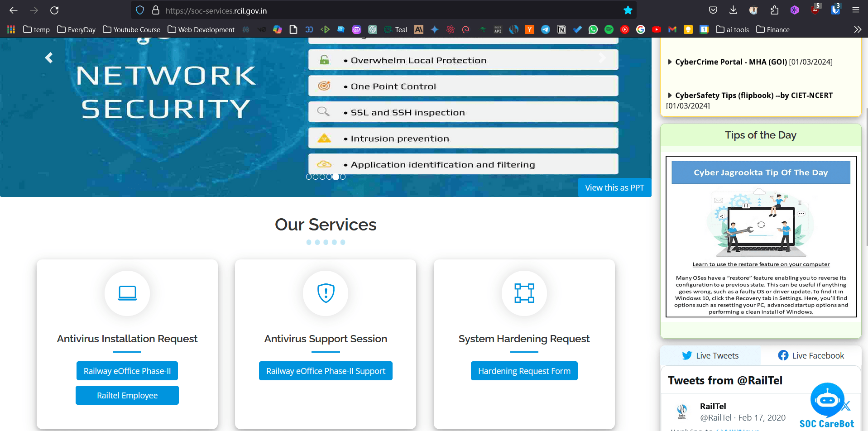The width and height of the screenshot is (868, 431).
Task: Go to previous slide with left arrow
Action: (49, 58)
